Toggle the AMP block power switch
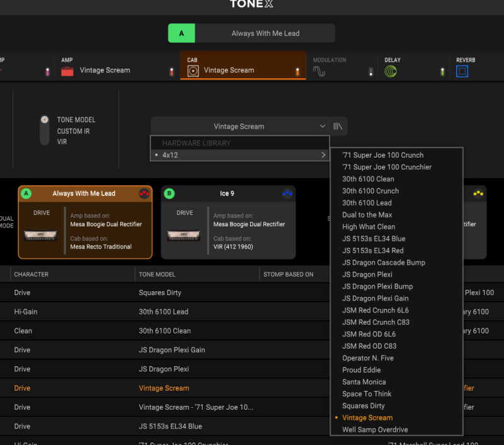Image resolution: width=504 pixels, height=445 pixels. (x=171, y=72)
